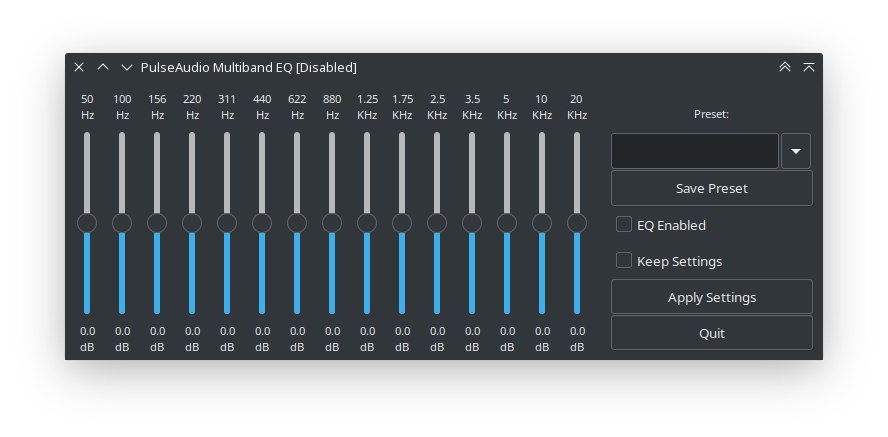888x437 pixels.
Task: Click the double up-chevron shade icon
Action: pos(784,67)
